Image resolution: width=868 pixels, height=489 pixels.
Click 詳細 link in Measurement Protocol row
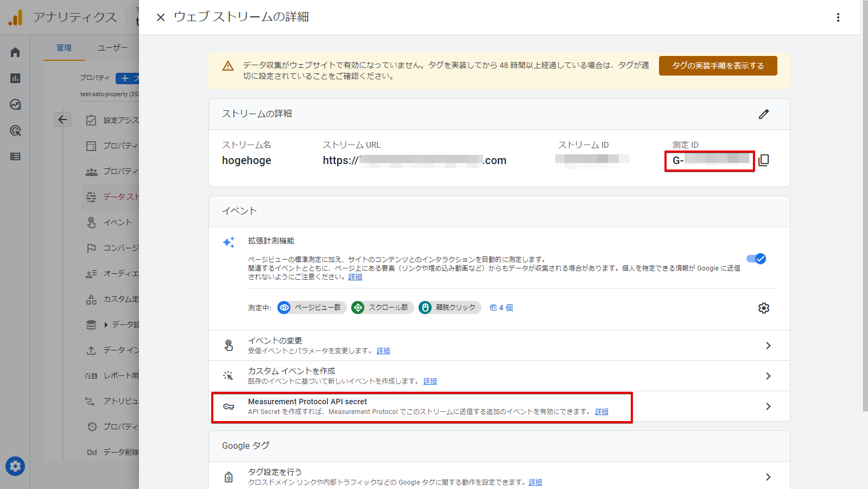(601, 412)
